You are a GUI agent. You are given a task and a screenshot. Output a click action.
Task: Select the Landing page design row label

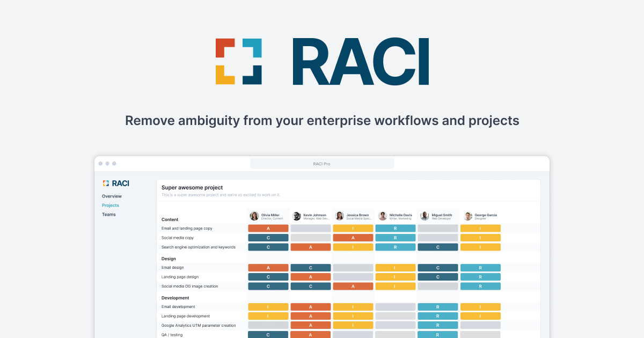[x=180, y=277]
